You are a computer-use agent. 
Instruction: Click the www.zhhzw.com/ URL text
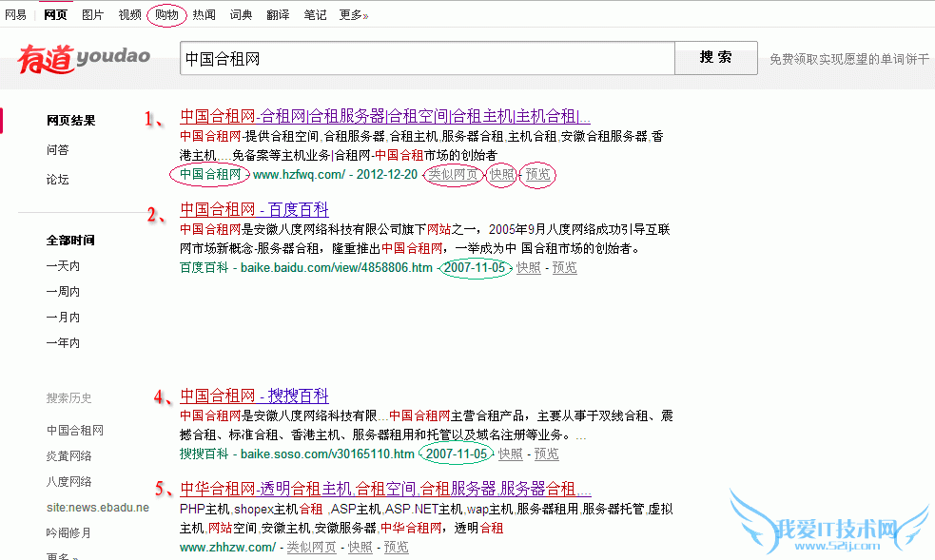[227, 547]
